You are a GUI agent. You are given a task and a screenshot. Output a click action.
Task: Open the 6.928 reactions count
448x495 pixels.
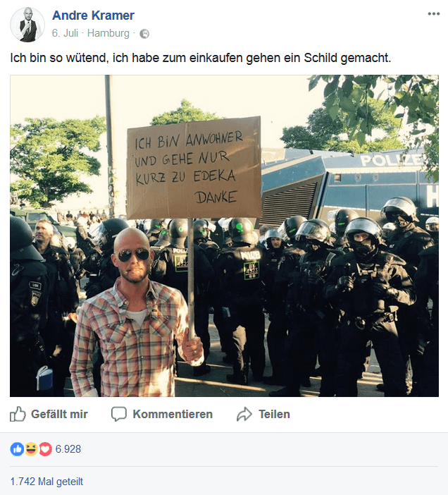pos(68,449)
